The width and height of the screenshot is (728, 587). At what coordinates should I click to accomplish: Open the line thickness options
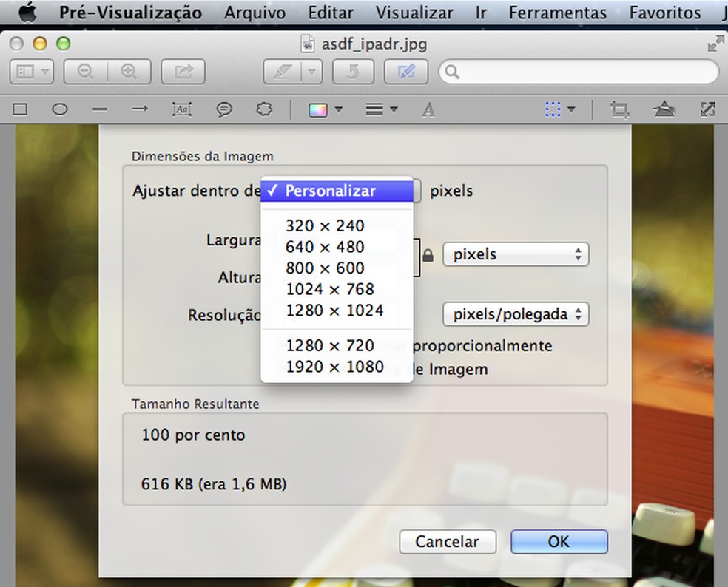pyautogui.click(x=381, y=110)
